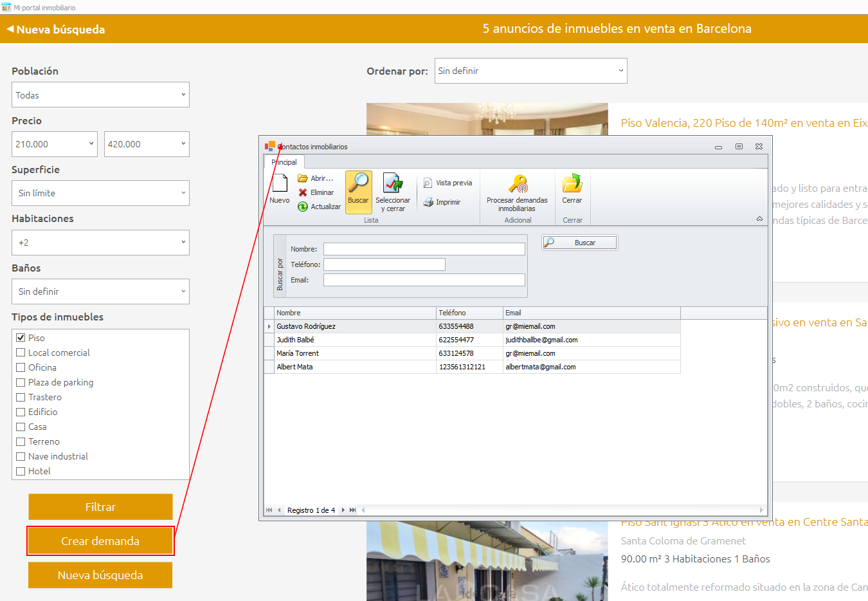This screenshot has height=601, width=868.
Task: Open a record with Abrir
Action: click(x=316, y=178)
